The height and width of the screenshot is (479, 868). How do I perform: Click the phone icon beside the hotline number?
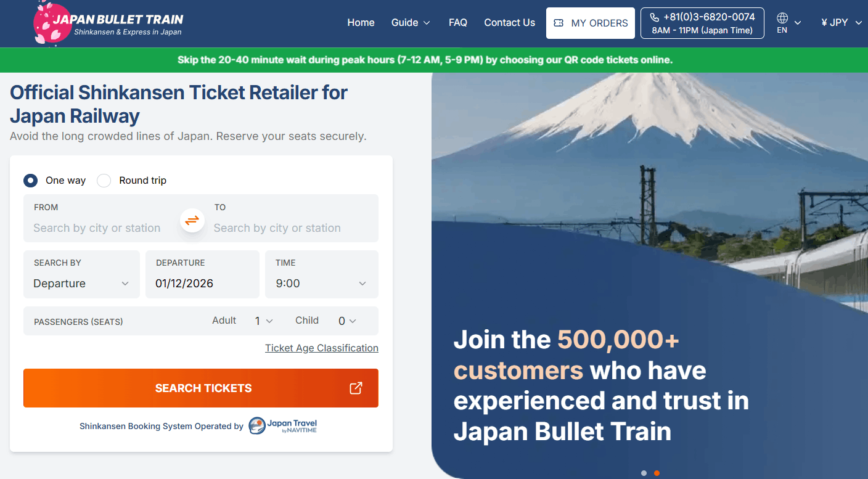point(654,16)
